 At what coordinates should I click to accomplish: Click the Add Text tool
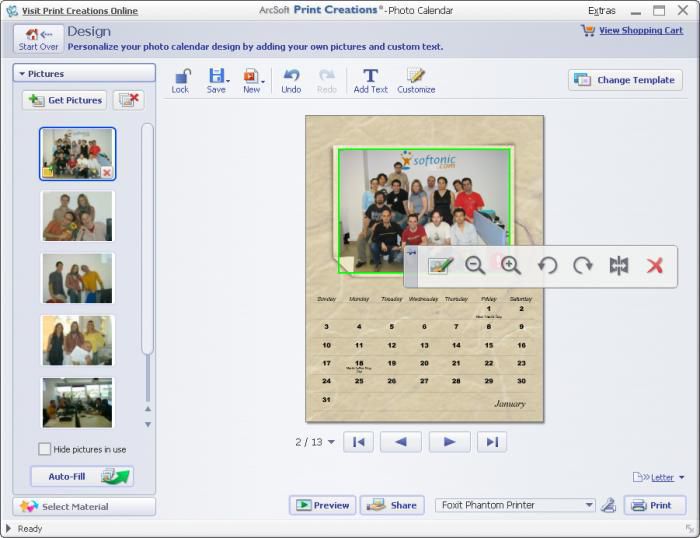click(x=370, y=80)
